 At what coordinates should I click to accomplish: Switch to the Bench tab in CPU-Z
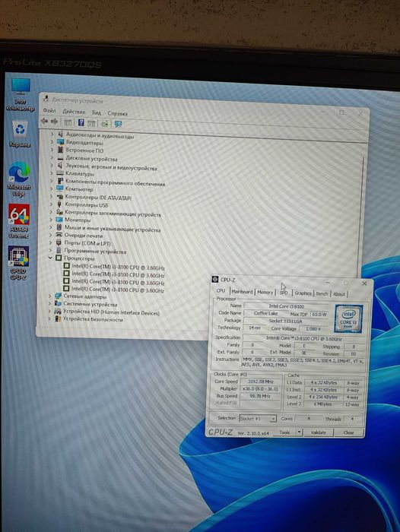pos(322,294)
